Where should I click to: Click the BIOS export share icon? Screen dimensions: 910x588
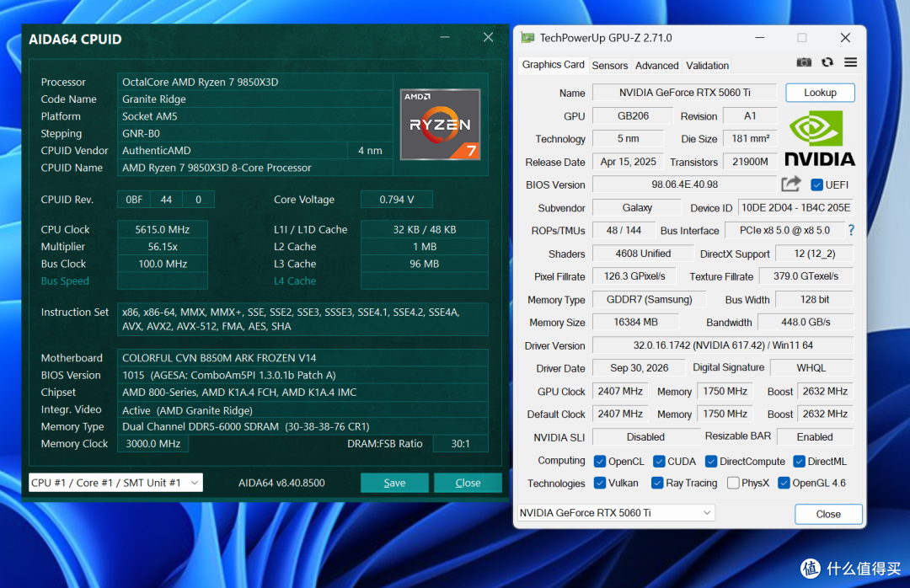791,184
